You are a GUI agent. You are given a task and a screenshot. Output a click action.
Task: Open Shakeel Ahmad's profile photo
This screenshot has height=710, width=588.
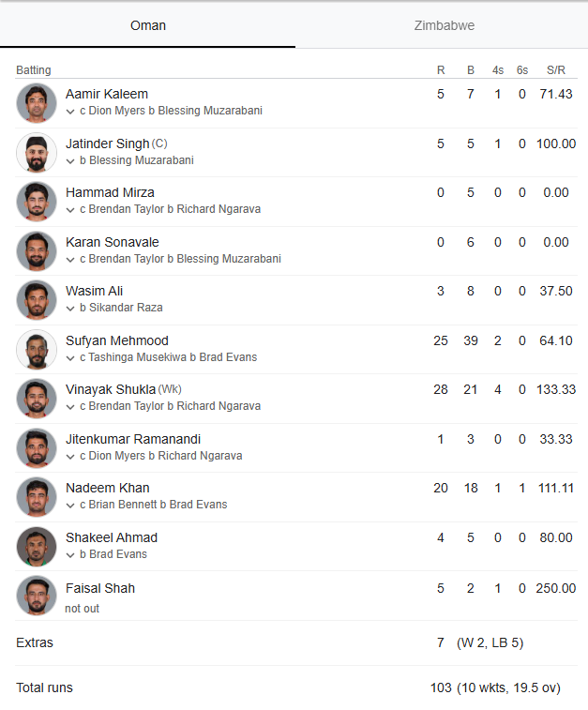pos(37,546)
